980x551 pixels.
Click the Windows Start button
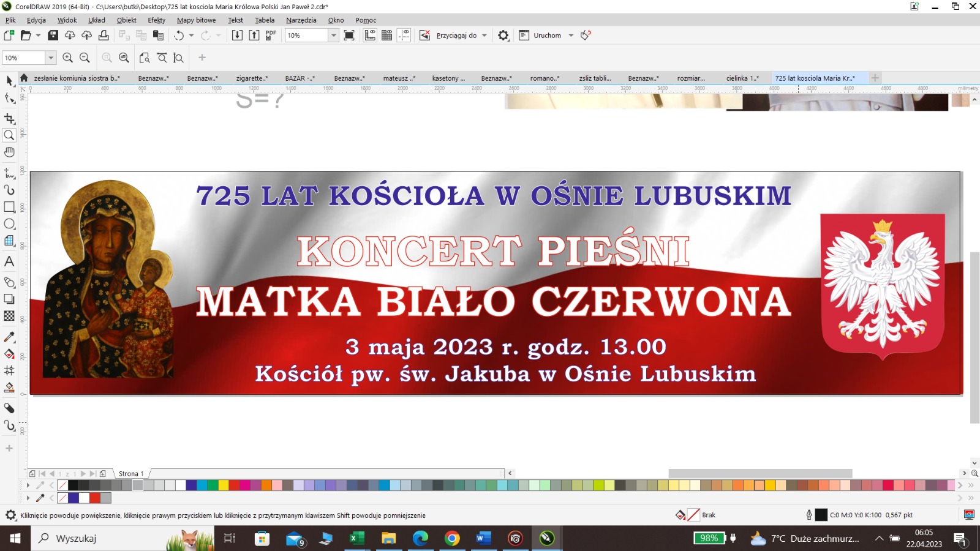15,538
